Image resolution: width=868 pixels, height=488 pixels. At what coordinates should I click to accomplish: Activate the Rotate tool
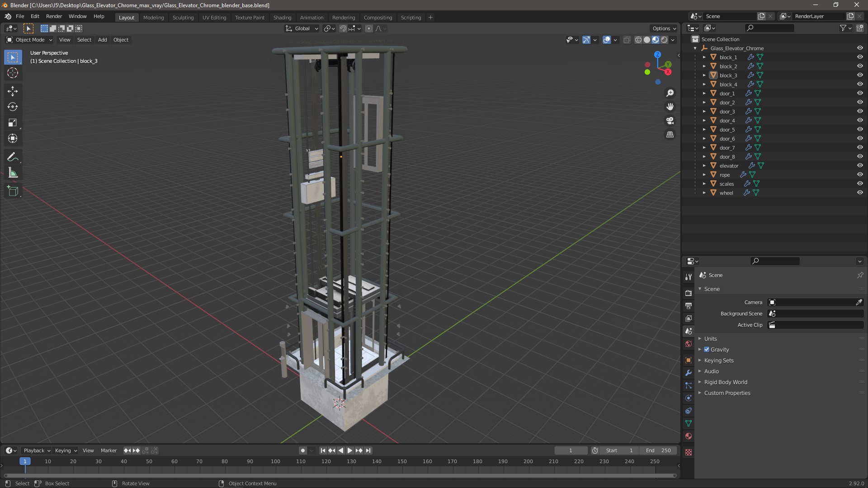tap(13, 107)
